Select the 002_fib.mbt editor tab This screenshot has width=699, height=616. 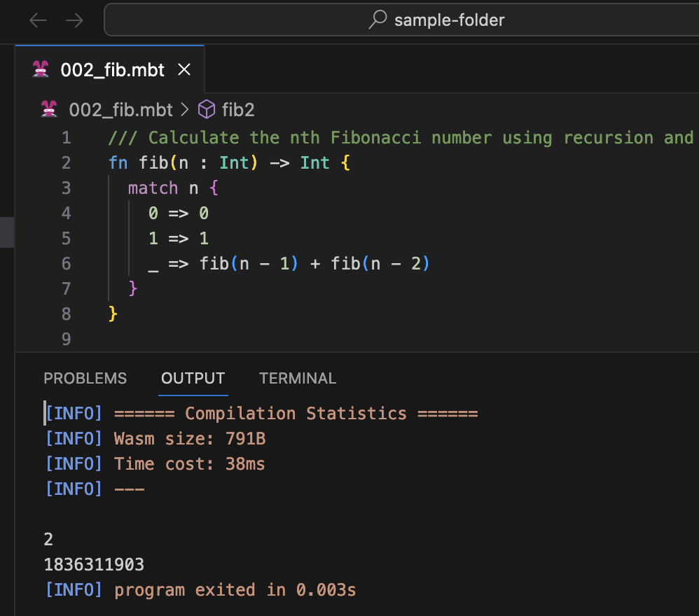(x=112, y=70)
